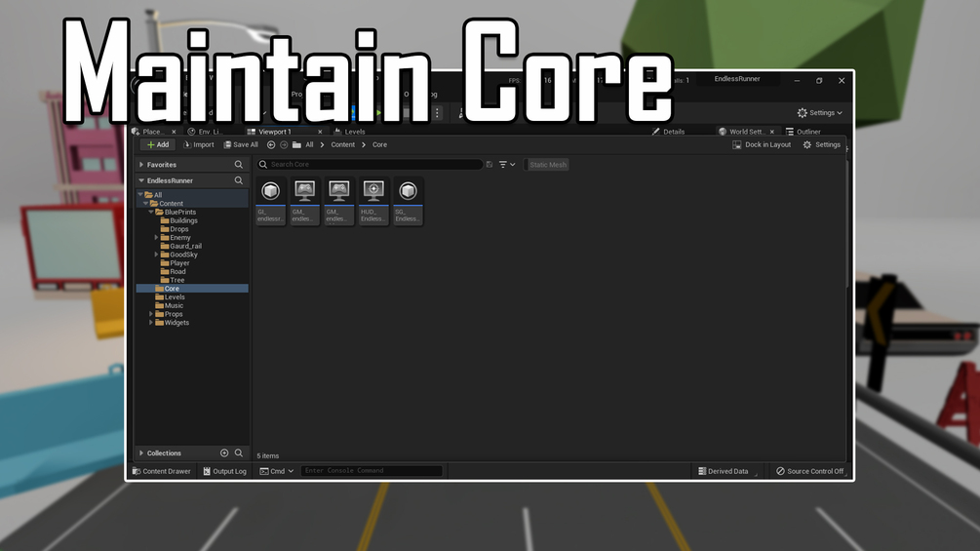
Task: Collapse the EndlessRunner section
Action: click(141, 180)
